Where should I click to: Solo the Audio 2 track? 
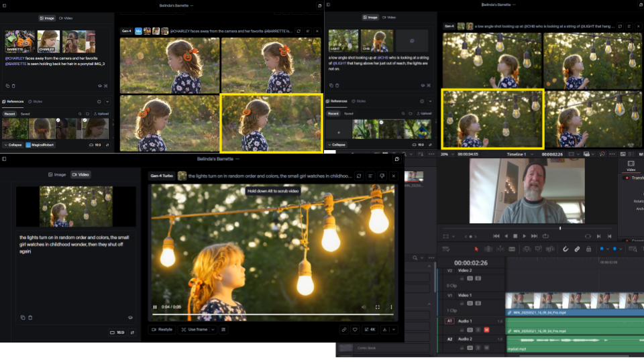click(478, 348)
